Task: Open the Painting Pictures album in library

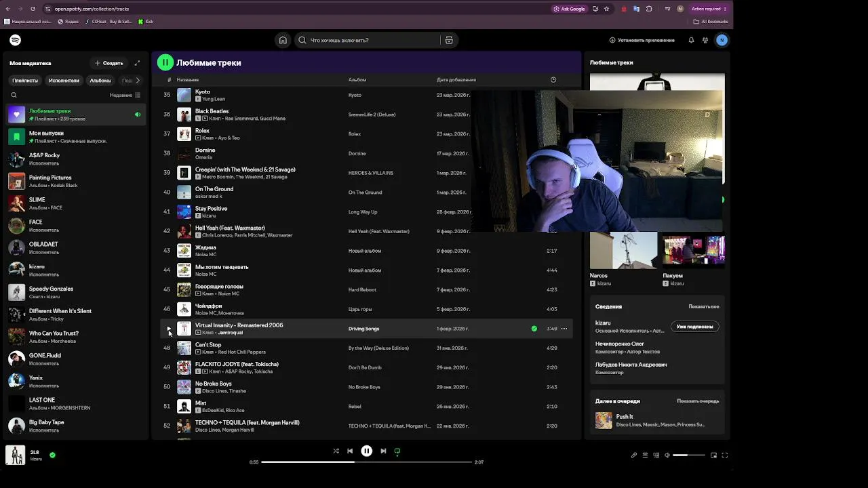Action: pyautogui.click(x=76, y=182)
